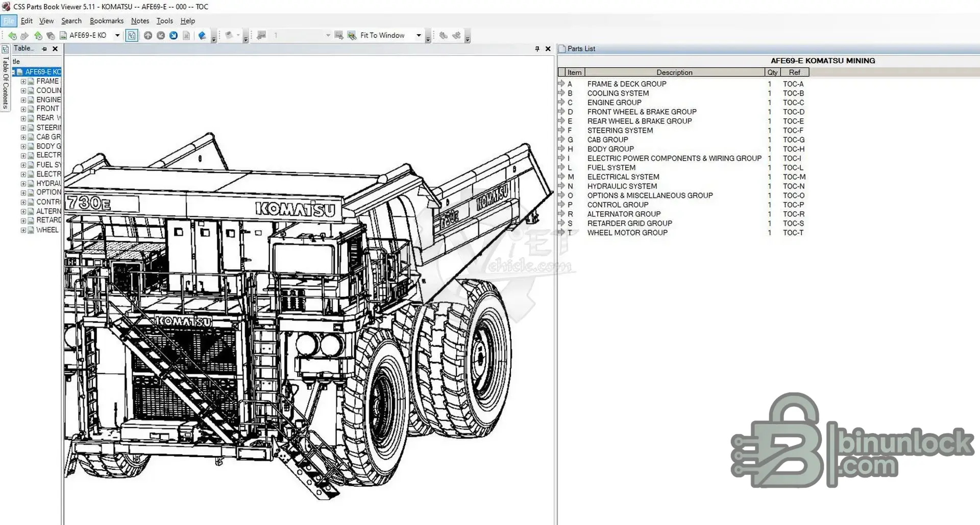Open the View menu
Viewport: 980px width, 525px height.
pyautogui.click(x=46, y=21)
